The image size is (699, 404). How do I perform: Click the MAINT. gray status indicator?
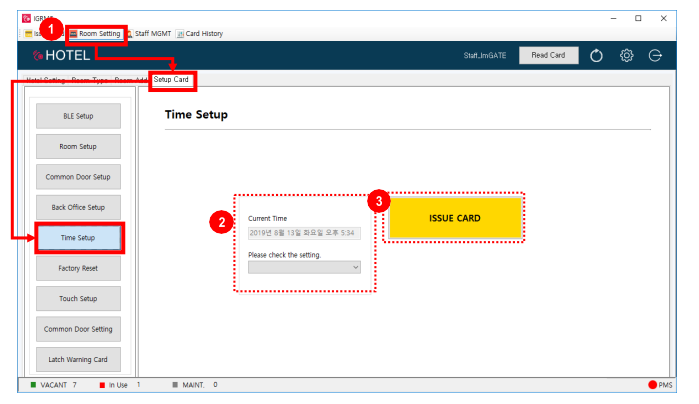coord(175,385)
